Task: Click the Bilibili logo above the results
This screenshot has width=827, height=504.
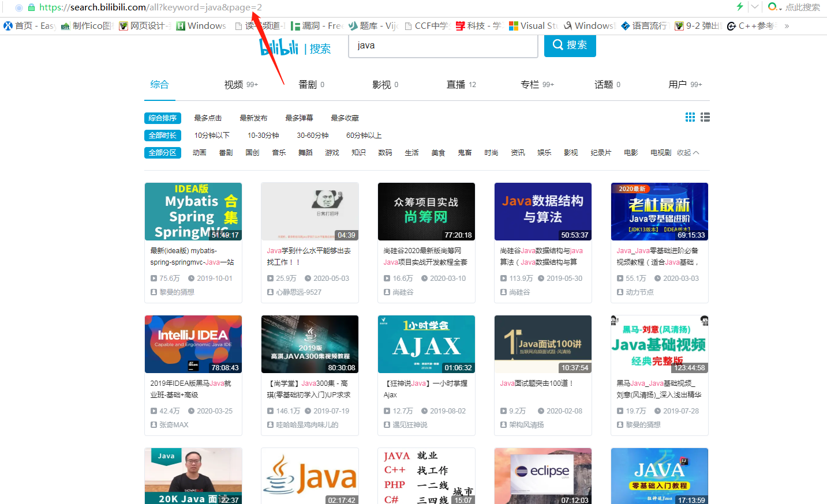Action: (x=279, y=48)
